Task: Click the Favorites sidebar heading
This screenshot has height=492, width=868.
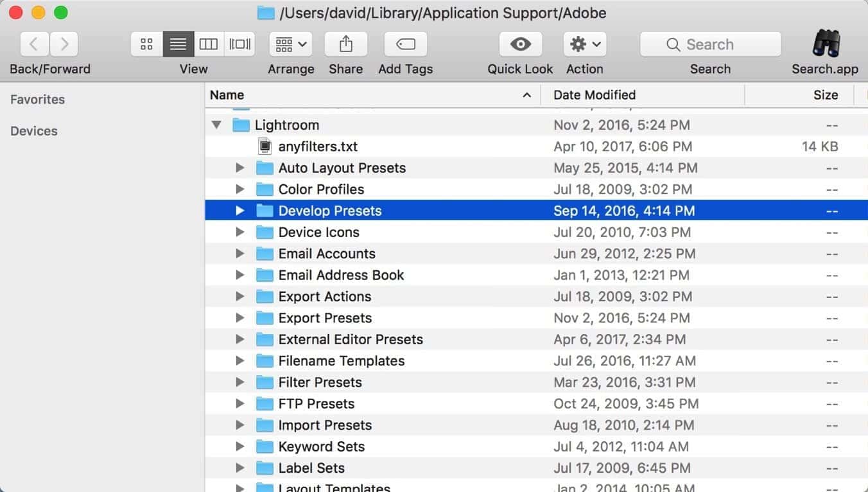Action: pos(37,100)
